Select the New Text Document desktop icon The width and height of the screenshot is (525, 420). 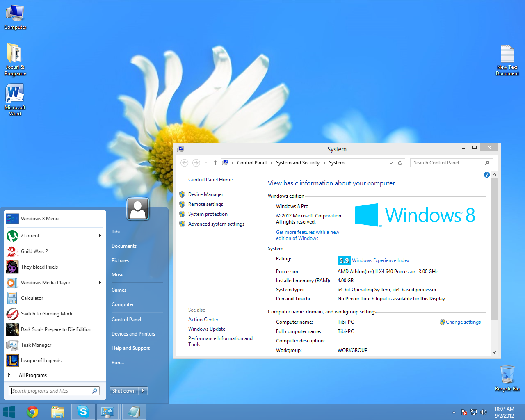[507, 60]
